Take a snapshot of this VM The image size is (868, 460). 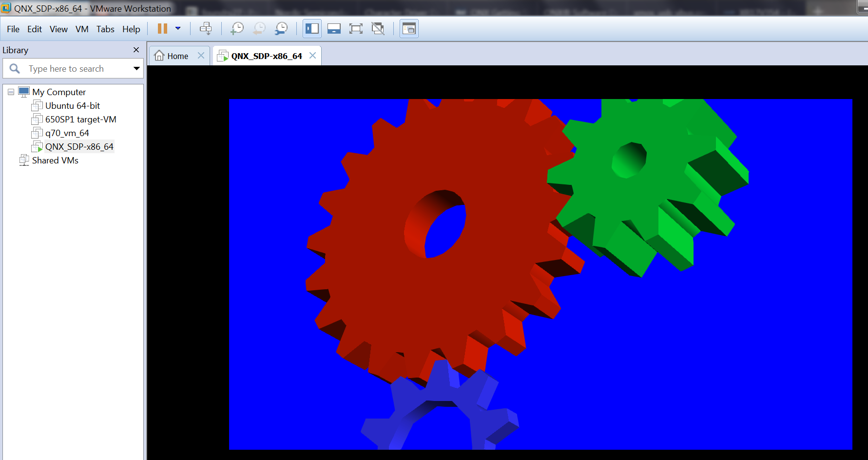pos(237,29)
